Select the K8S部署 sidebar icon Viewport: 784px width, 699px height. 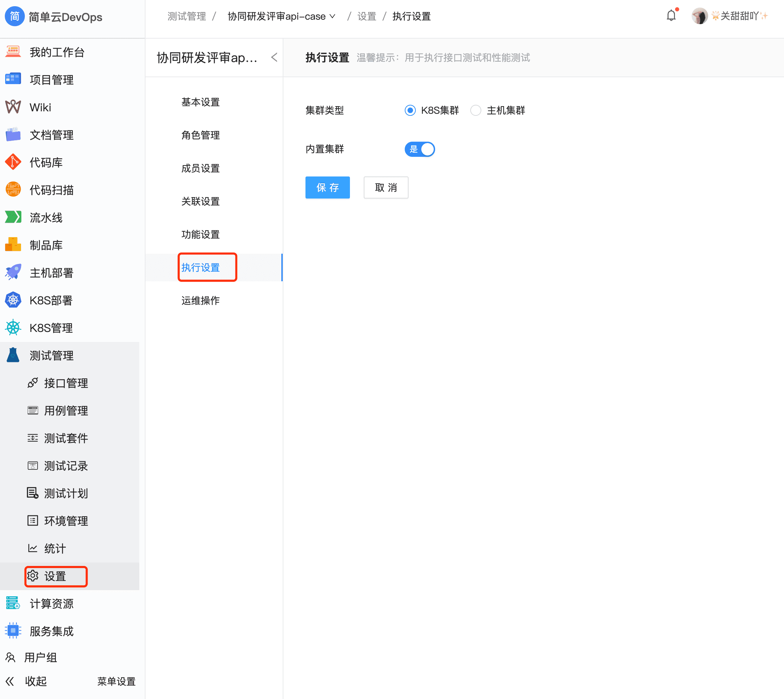coord(13,300)
